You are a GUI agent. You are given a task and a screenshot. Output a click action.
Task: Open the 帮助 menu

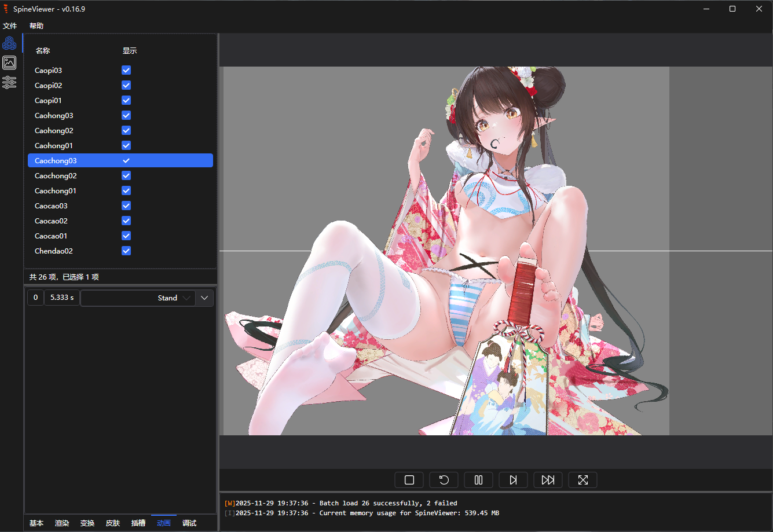(36, 26)
